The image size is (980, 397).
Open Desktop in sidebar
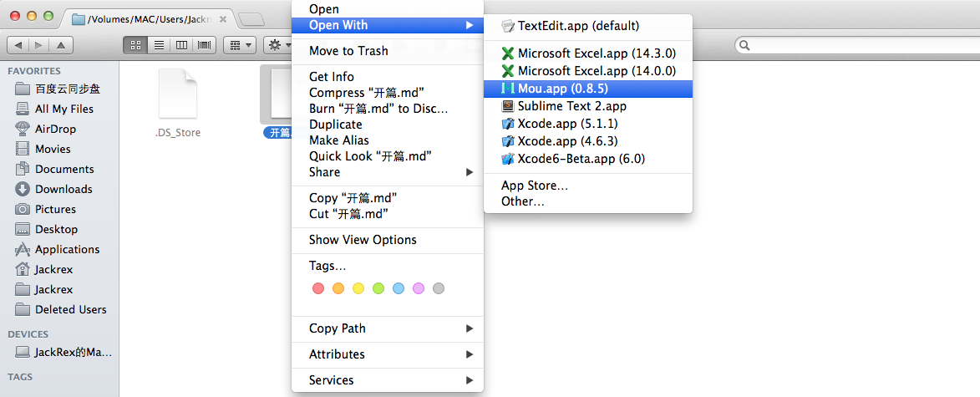coord(59,229)
